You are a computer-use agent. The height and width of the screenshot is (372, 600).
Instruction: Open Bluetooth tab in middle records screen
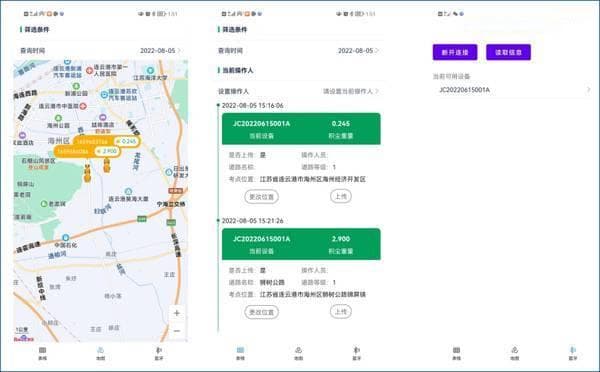[357, 354]
